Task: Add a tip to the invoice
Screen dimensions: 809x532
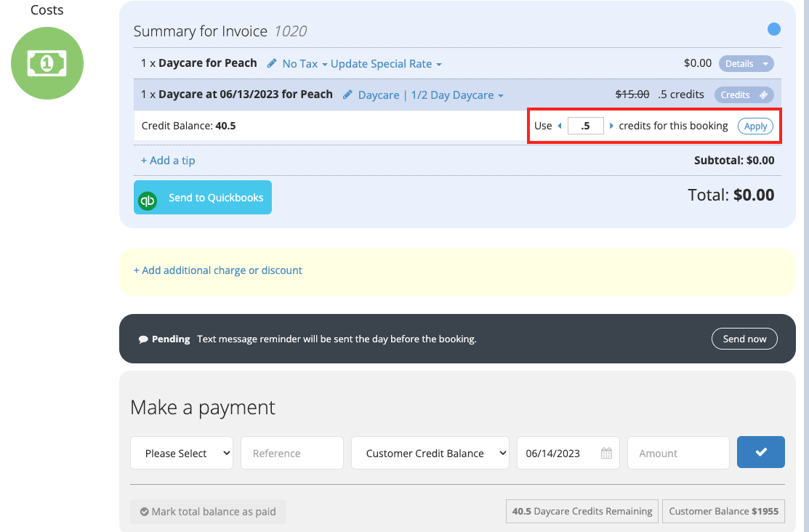Action: pyautogui.click(x=168, y=160)
